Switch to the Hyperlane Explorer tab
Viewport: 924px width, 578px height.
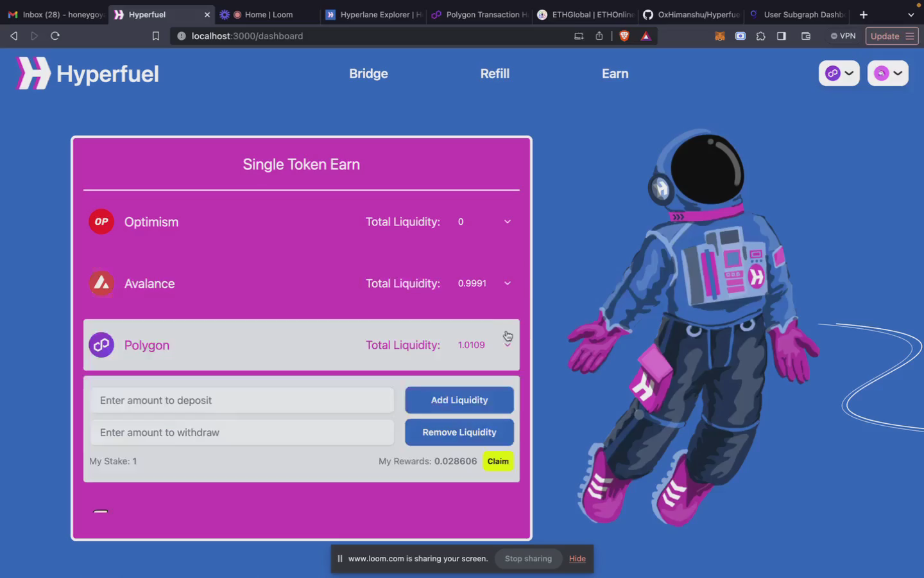[373, 14]
